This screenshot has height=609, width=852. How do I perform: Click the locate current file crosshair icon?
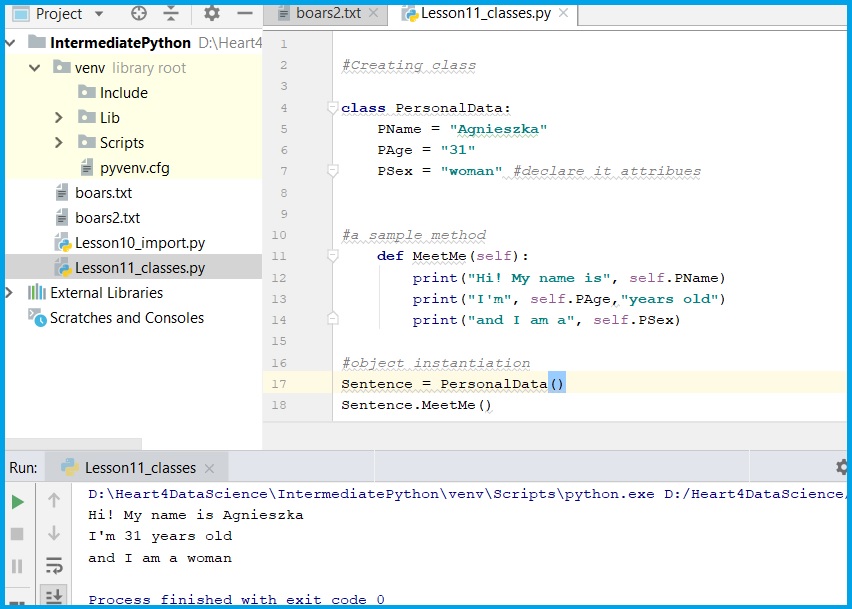click(x=139, y=14)
